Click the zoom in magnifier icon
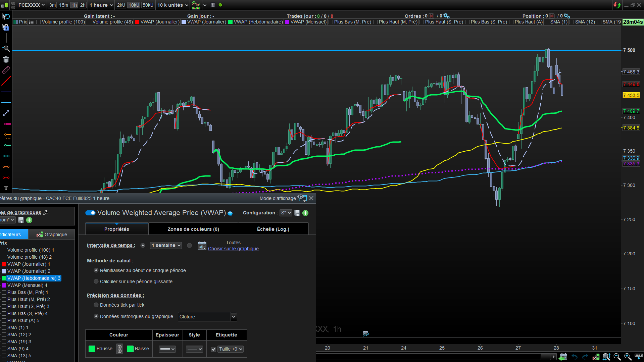This screenshot has width=644, height=362. 628,357
